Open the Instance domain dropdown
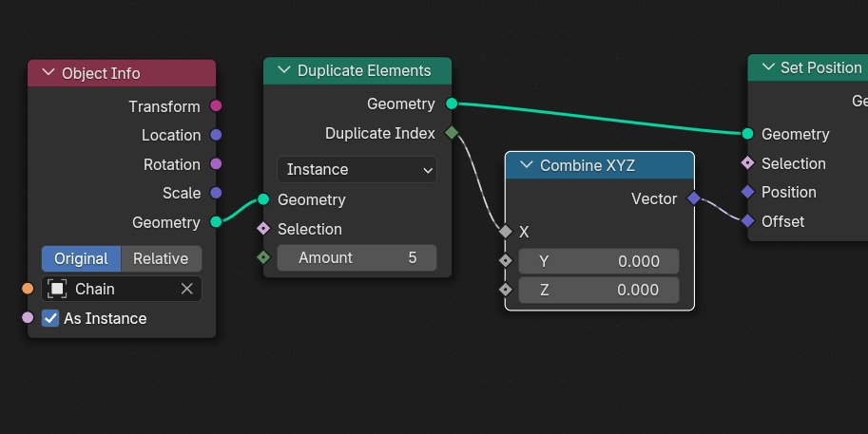This screenshot has height=434, width=868. pyautogui.click(x=357, y=169)
